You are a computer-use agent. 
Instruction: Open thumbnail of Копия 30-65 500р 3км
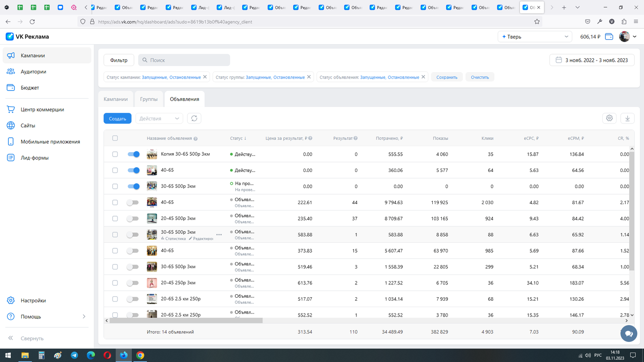(x=152, y=154)
